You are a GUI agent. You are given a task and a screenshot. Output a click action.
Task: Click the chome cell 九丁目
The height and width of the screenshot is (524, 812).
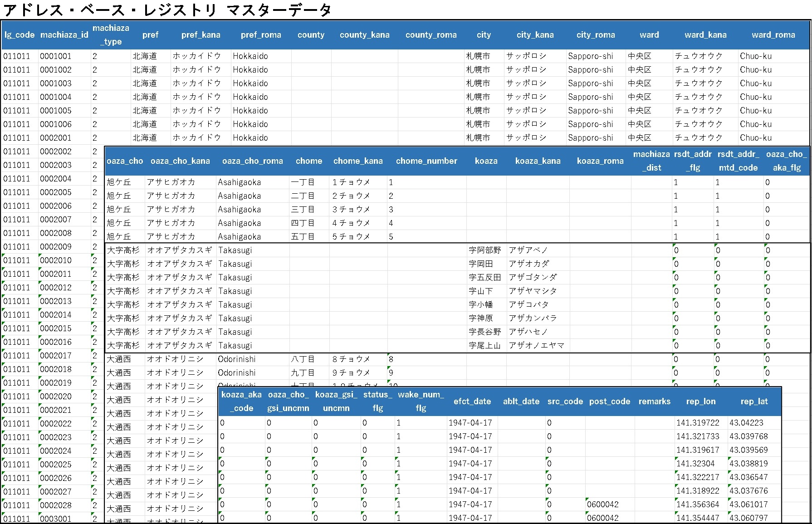[x=303, y=373]
